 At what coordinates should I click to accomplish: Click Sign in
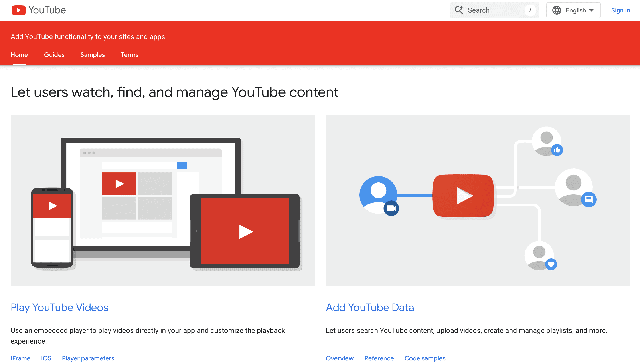[620, 10]
